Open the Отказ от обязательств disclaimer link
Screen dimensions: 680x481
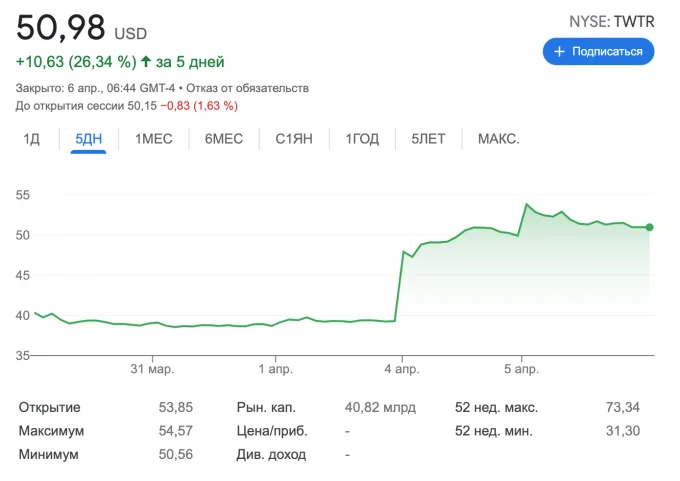[247, 88]
